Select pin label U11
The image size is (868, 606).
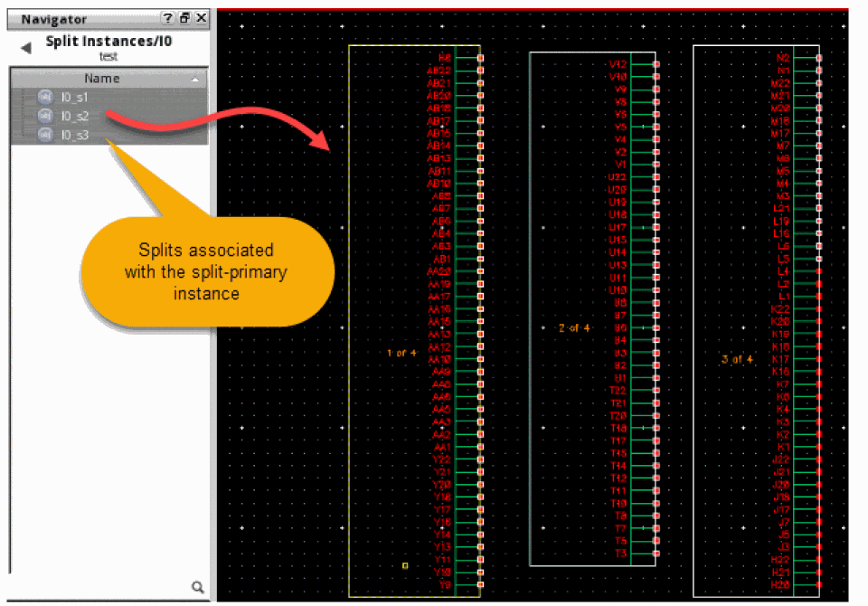[x=618, y=278]
